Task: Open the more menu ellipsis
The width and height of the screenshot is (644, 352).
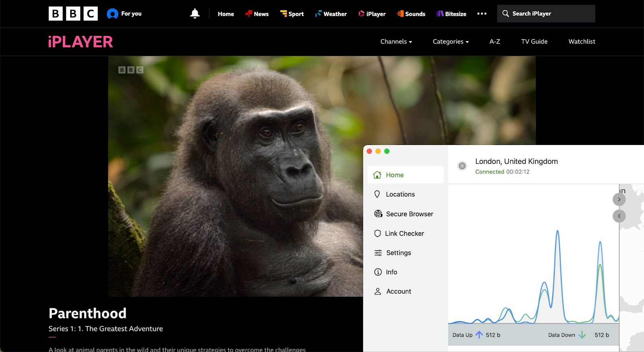Action: pos(482,14)
